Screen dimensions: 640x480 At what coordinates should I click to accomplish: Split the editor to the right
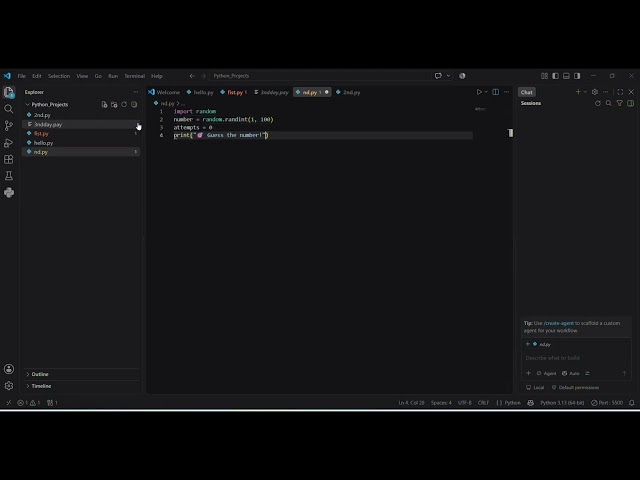(496, 92)
